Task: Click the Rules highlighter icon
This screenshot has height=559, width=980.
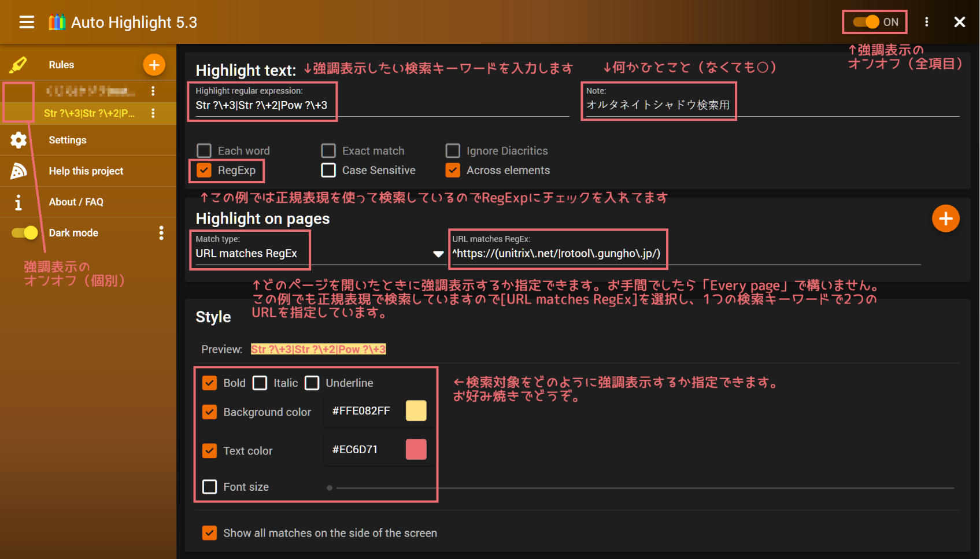Action: [x=19, y=65]
